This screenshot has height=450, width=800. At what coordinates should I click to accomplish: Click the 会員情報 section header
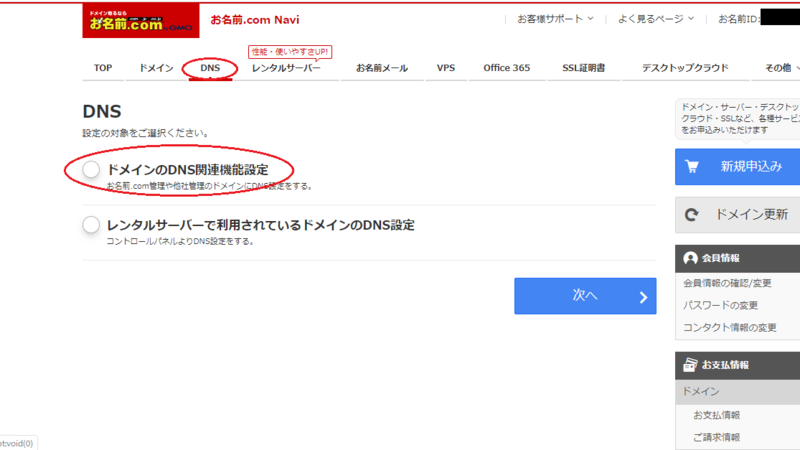[737, 258]
